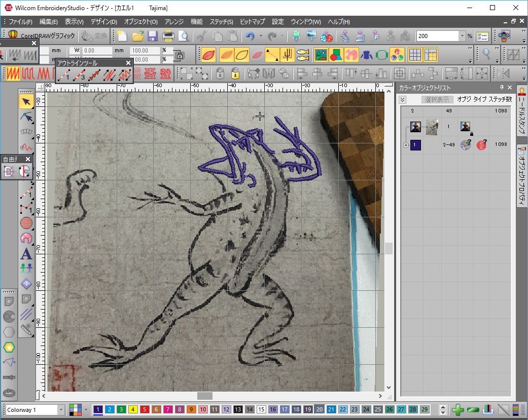Open the デザイン(D) menu
This screenshot has width=528, height=420.
[x=103, y=22]
